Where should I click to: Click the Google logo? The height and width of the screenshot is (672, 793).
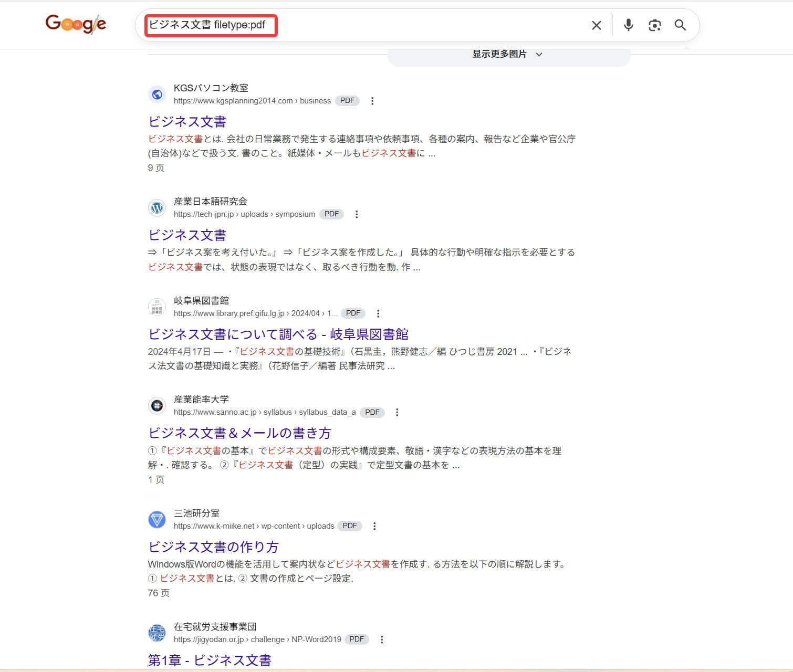tap(75, 23)
